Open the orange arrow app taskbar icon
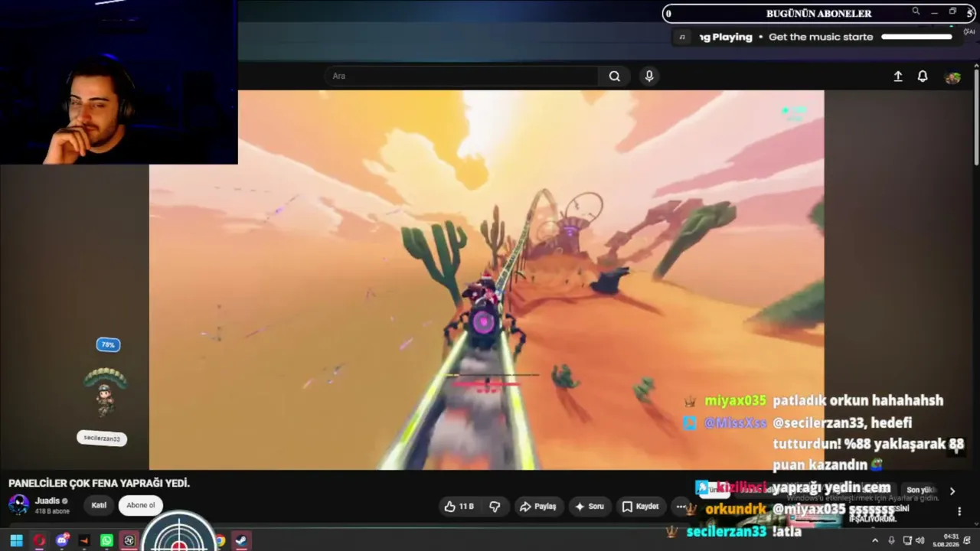This screenshot has width=980, height=551. (84, 540)
